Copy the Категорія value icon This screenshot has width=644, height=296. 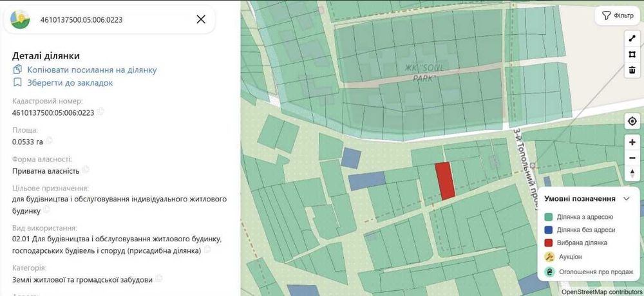[159, 279]
